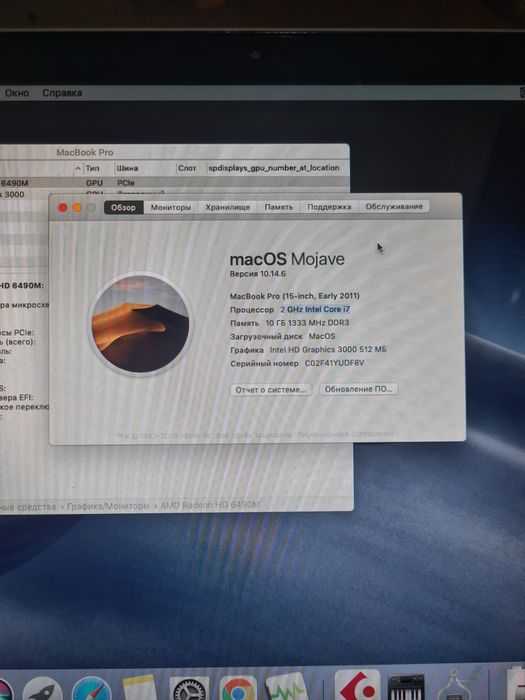Click the Отчет о системе button
This screenshot has height=700, width=525.
click(271, 389)
